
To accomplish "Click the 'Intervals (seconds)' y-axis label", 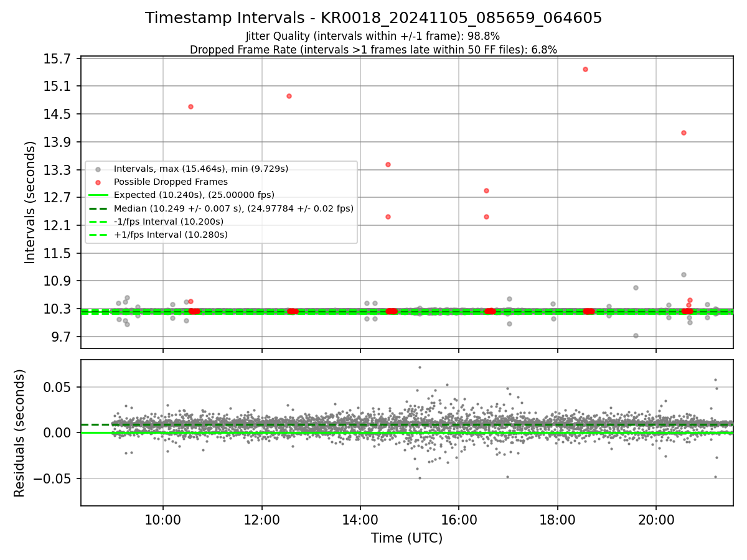I will (30, 202).
